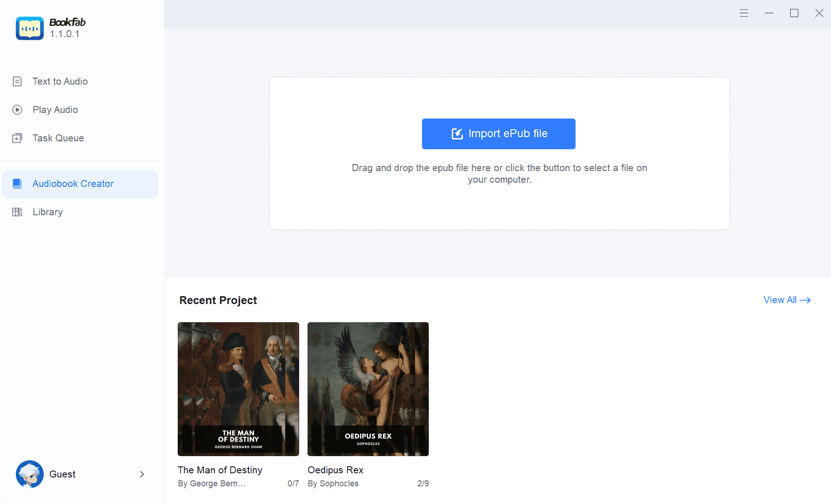Click the Audiobook Creator book icon

[x=17, y=184]
